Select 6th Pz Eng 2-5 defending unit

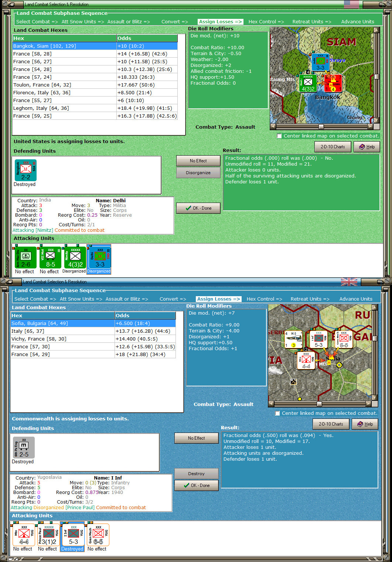[24, 447]
